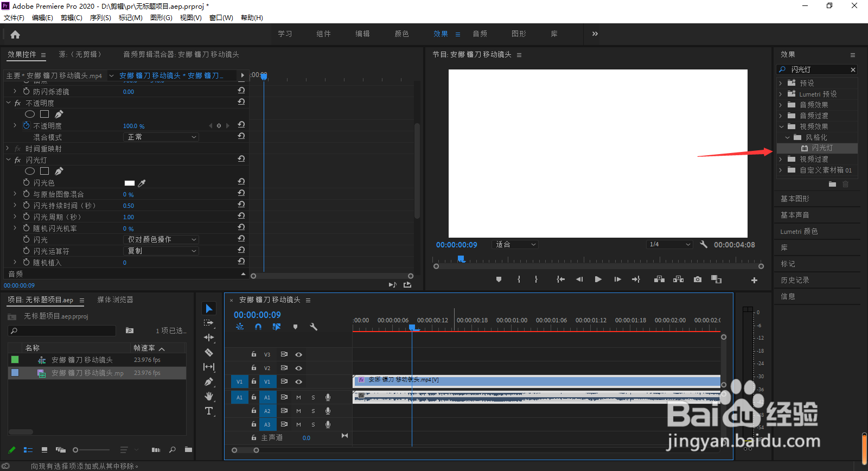Click Export Frame camera icon
The width and height of the screenshot is (868, 471).
point(698,279)
